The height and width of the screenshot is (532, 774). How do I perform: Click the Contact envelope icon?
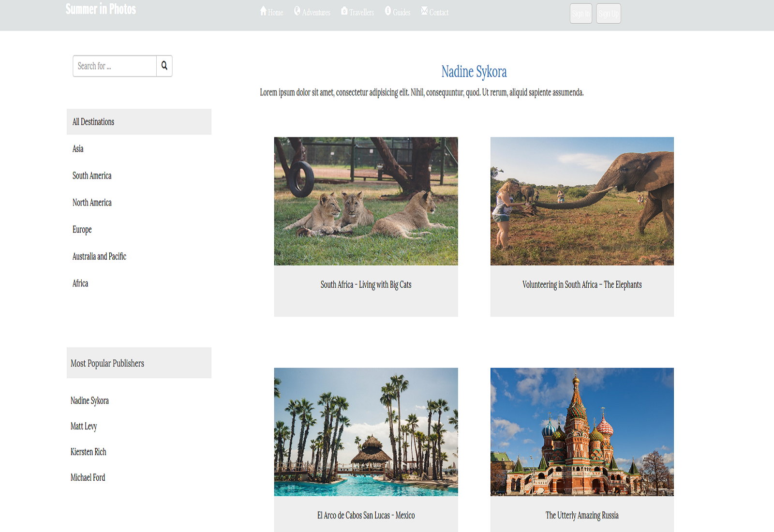[x=424, y=11]
